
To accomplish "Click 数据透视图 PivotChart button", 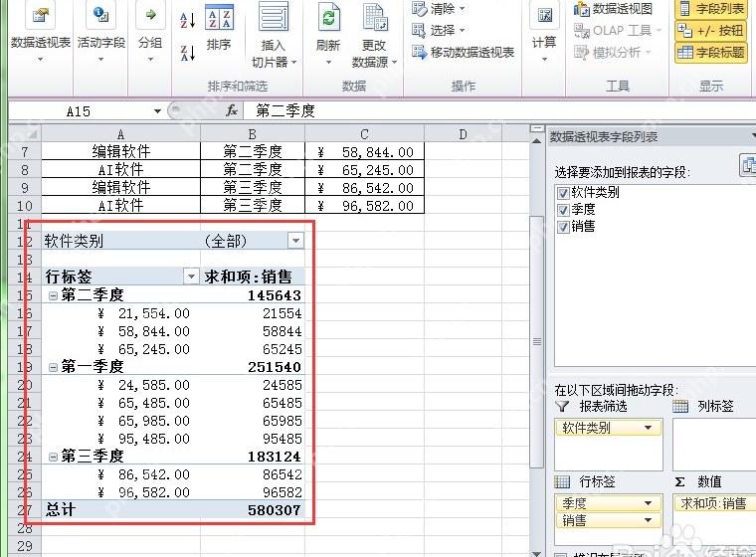I will [613, 9].
